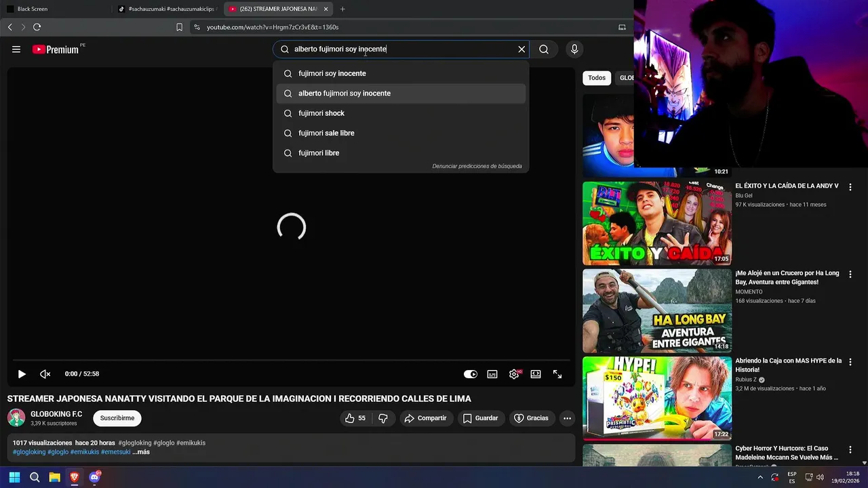Seek on the video progress bar

[x=292, y=360]
